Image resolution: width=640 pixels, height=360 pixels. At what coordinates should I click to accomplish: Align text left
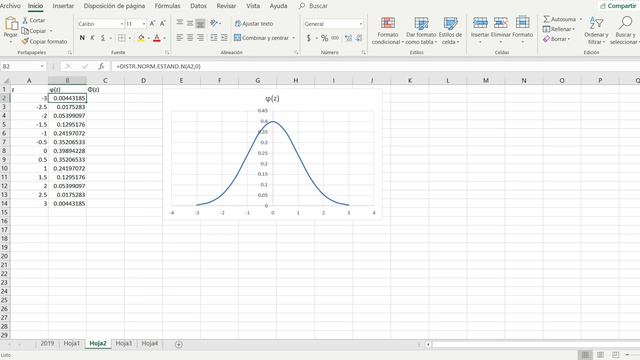pyautogui.click(x=180, y=38)
